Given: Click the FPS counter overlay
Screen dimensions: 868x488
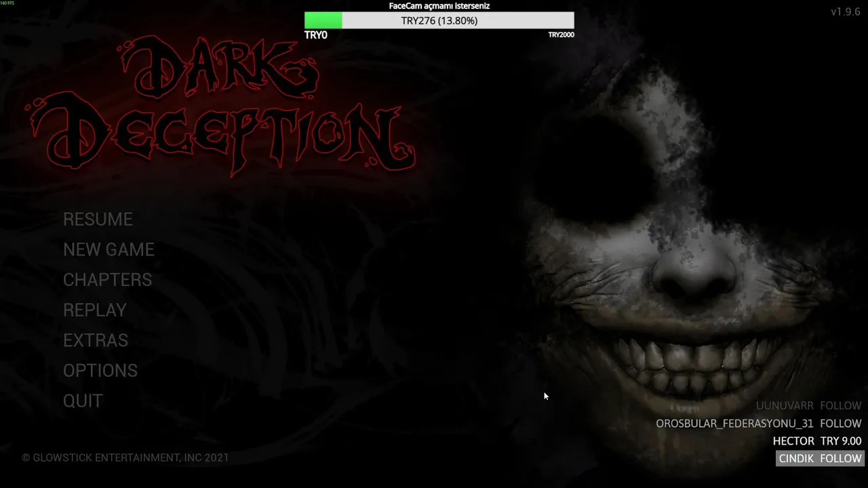Looking at the screenshot, I should 7,3.
